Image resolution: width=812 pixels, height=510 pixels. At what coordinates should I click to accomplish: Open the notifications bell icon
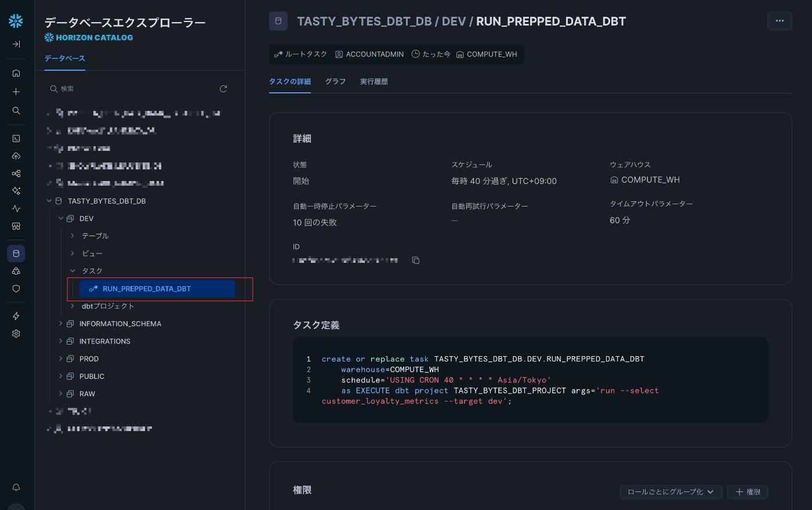[16, 487]
